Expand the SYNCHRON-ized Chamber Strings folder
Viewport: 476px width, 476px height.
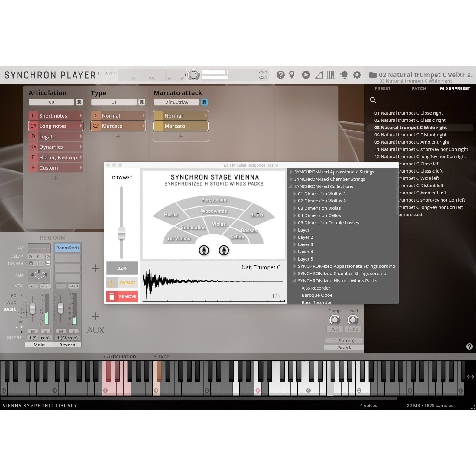291,179
